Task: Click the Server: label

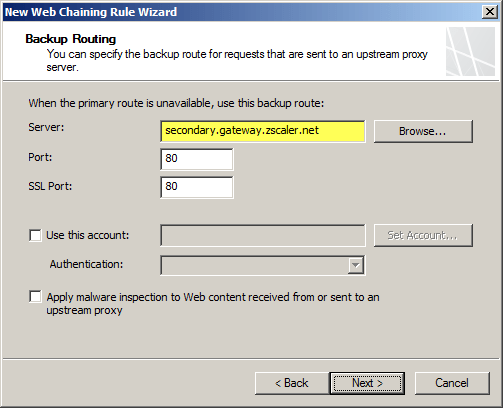Action: tap(46, 127)
